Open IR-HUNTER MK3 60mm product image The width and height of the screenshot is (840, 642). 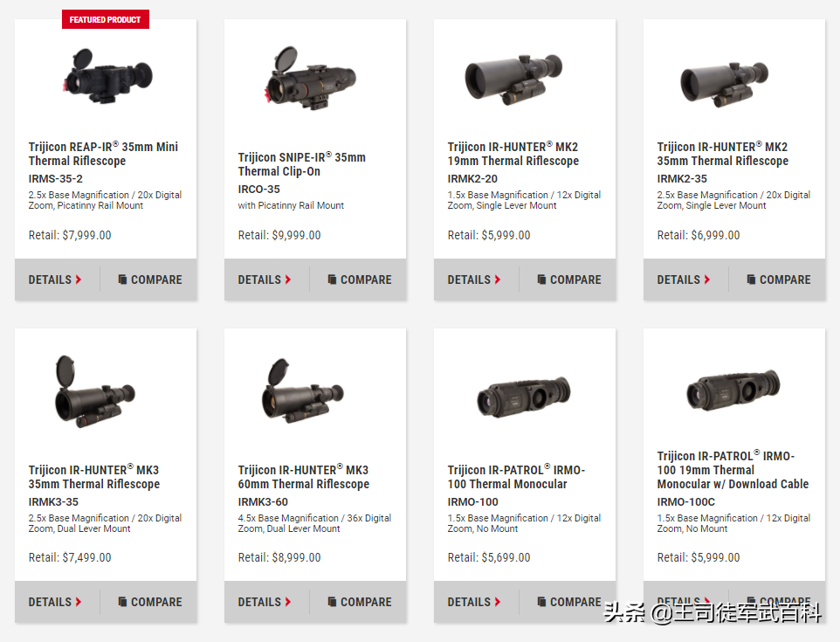point(303,390)
